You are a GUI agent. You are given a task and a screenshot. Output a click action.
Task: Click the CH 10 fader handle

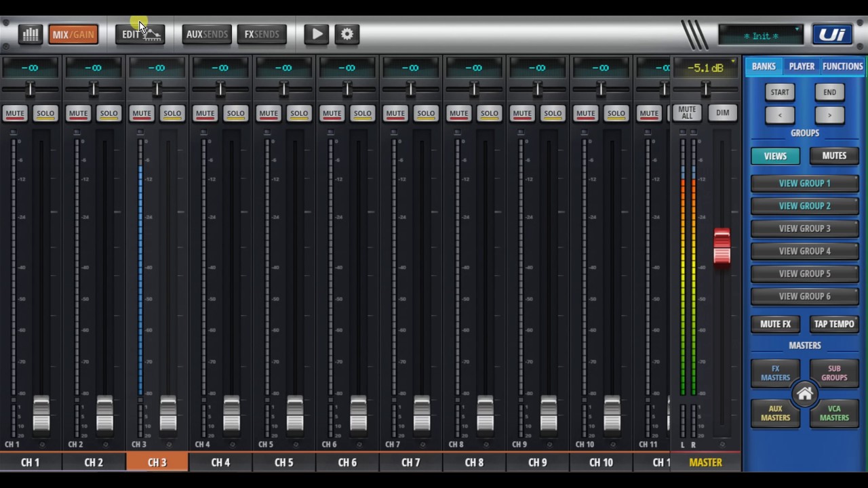click(612, 415)
